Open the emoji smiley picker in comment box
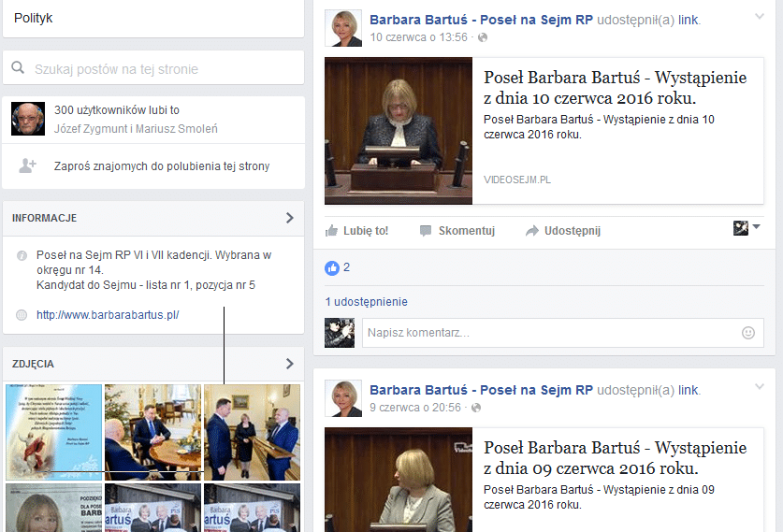The width and height of the screenshot is (783, 532). point(748,333)
